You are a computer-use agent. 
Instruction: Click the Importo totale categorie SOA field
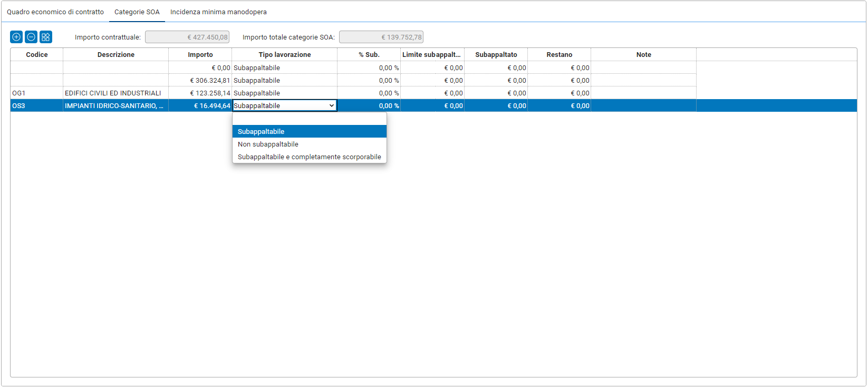tap(381, 37)
